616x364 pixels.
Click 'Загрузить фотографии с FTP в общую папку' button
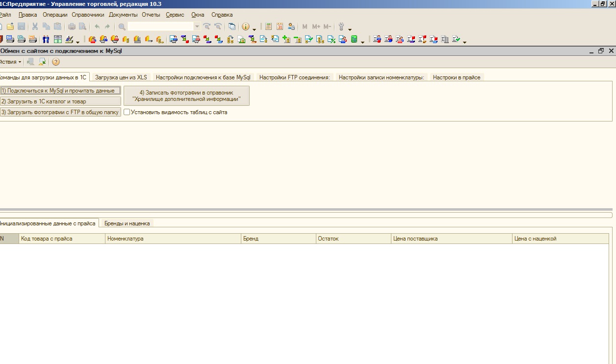[60, 112]
